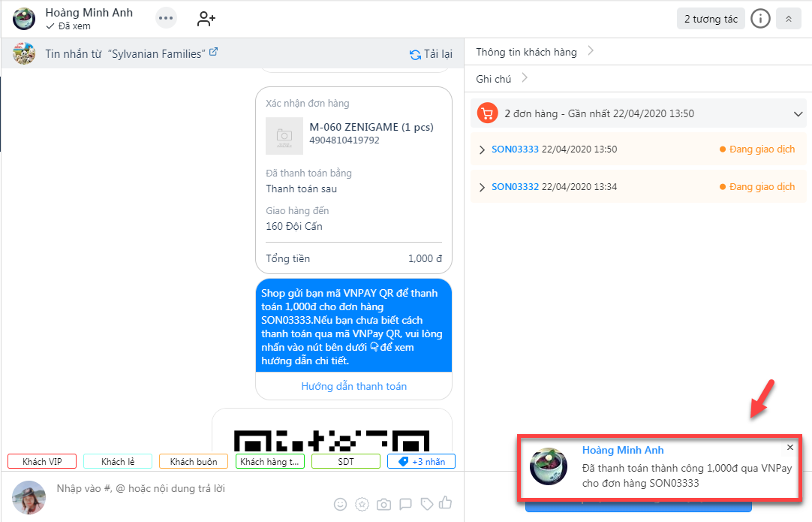The image size is (812, 522).
Task: Click the camera attach photo icon
Action: click(383, 504)
